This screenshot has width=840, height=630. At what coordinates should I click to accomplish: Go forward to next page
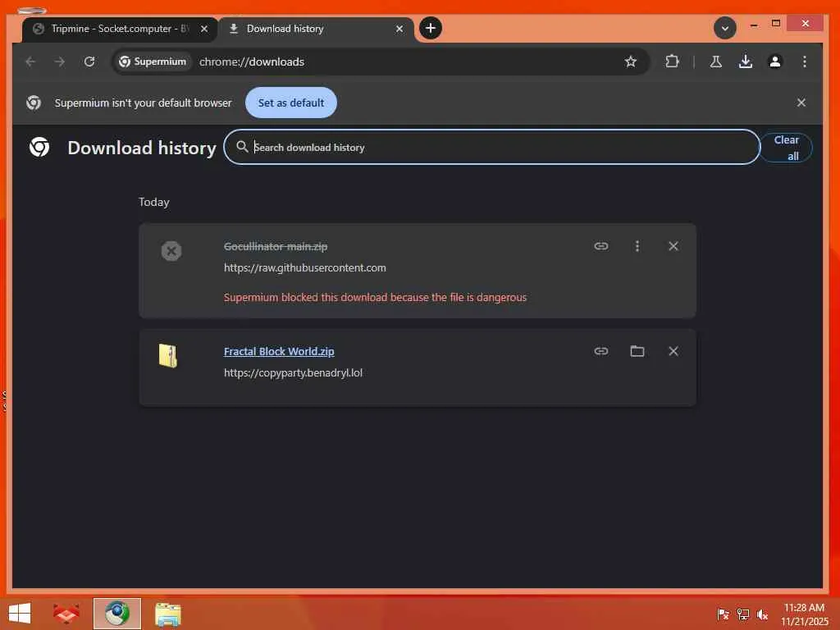(60, 62)
